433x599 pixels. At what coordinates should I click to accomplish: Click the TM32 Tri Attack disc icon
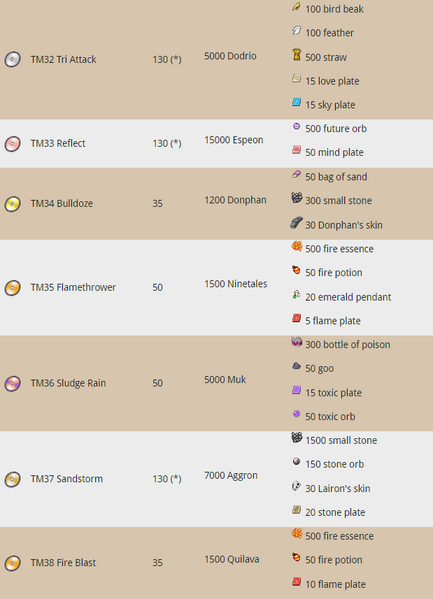(x=12, y=59)
